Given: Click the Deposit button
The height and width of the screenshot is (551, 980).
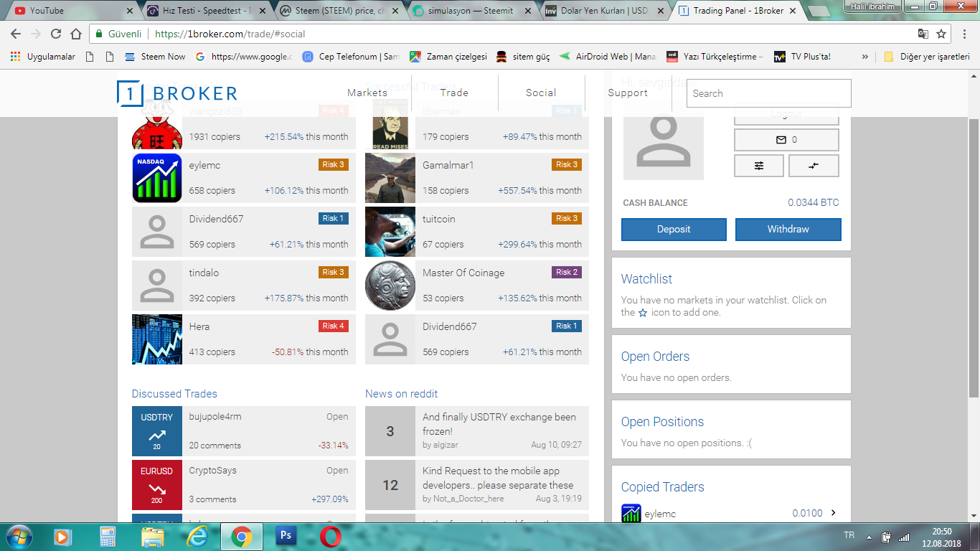Looking at the screenshot, I should click(674, 230).
